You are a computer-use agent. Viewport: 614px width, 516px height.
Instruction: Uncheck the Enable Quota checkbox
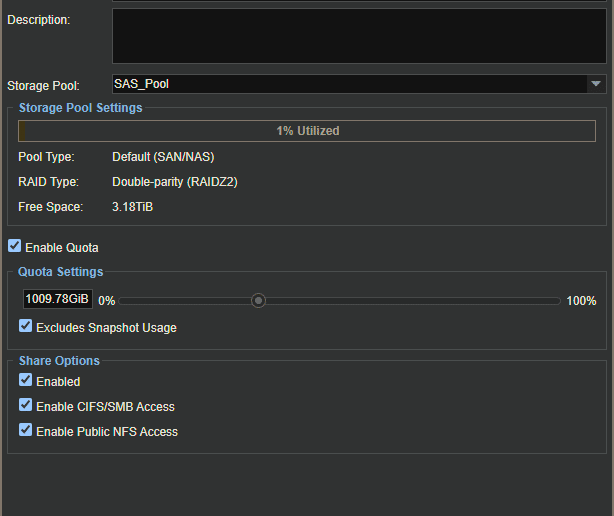[14, 246]
